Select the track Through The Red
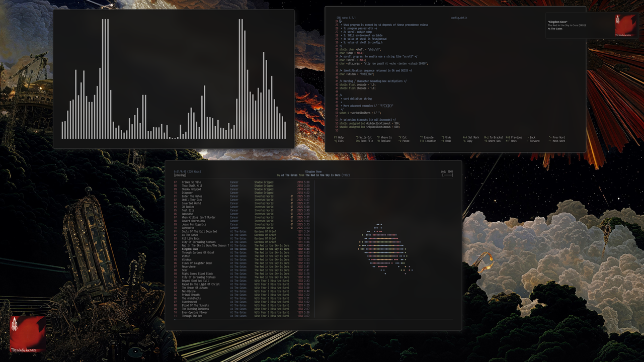This screenshot has width=644, height=362. pos(242,316)
